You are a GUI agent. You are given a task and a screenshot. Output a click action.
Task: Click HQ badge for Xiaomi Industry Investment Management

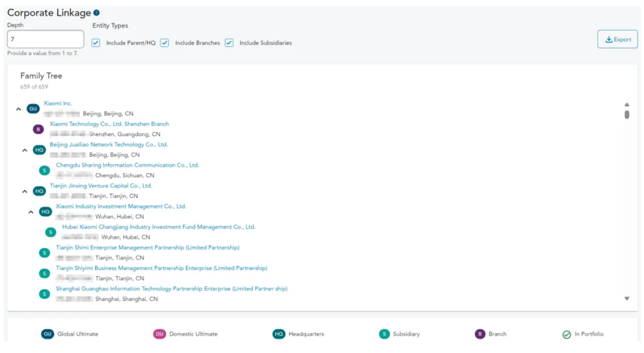[46, 211]
